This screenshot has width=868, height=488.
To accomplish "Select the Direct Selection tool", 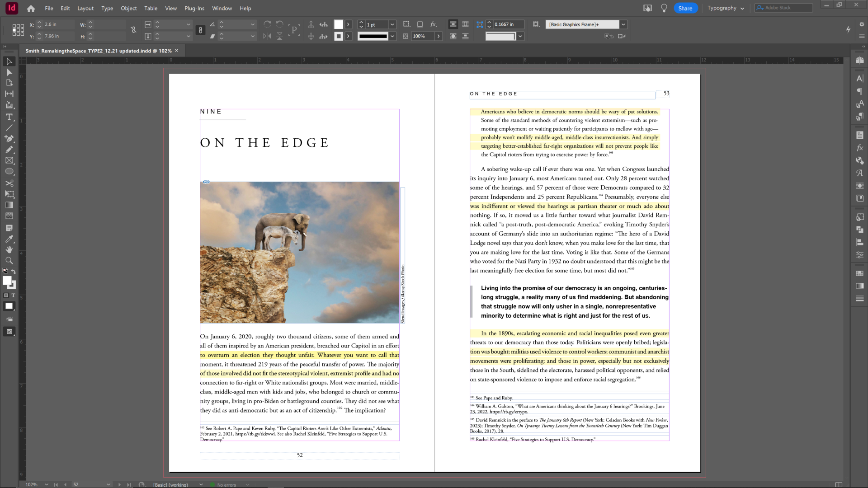I will click(x=9, y=72).
